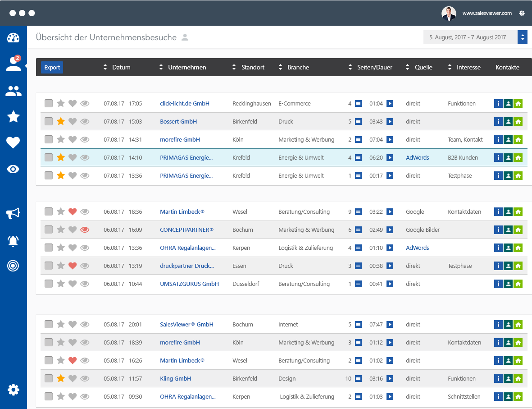
Task: Open the megaphone campaigns icon in sidebar
Action: tap(13, 214)
